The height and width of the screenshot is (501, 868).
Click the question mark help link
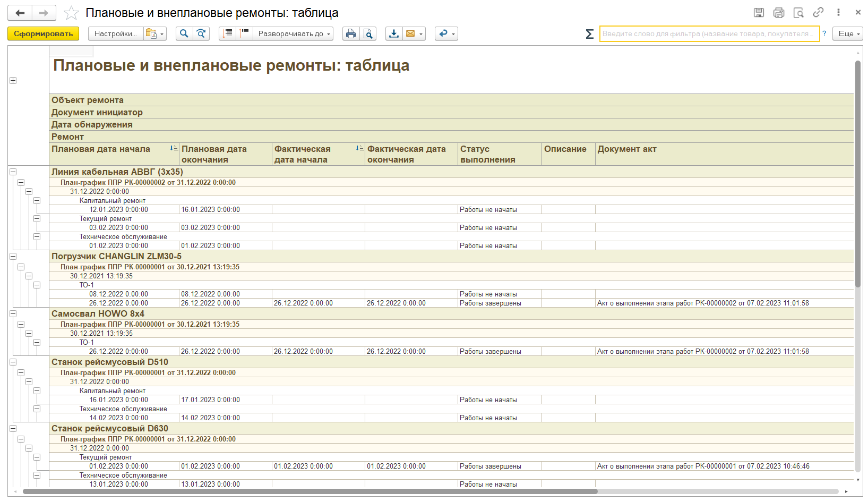(x=824, y=33)
